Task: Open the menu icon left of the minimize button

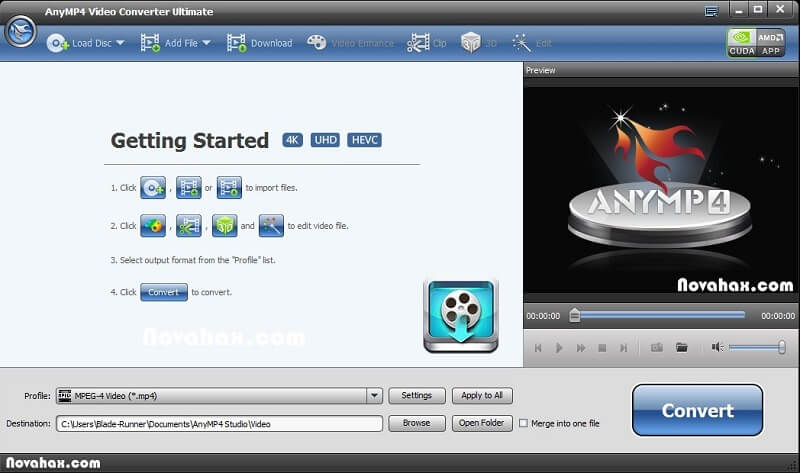Action: click(x=711, y=11)
